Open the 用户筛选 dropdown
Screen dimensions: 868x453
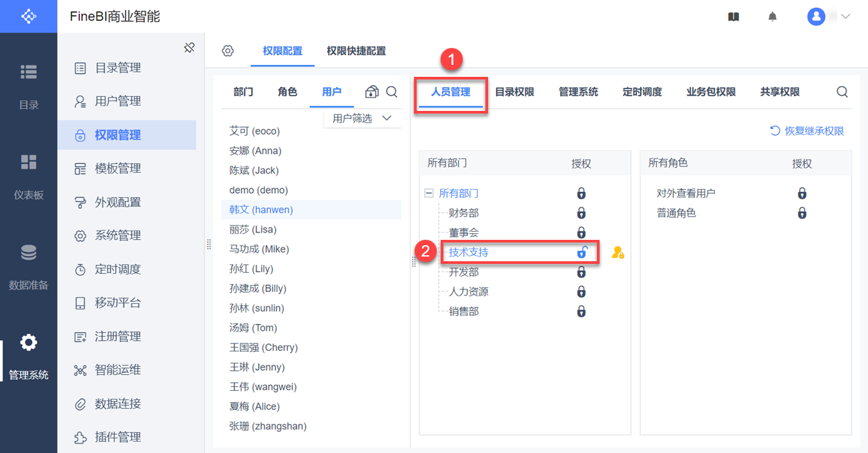[x=361, y=118]
